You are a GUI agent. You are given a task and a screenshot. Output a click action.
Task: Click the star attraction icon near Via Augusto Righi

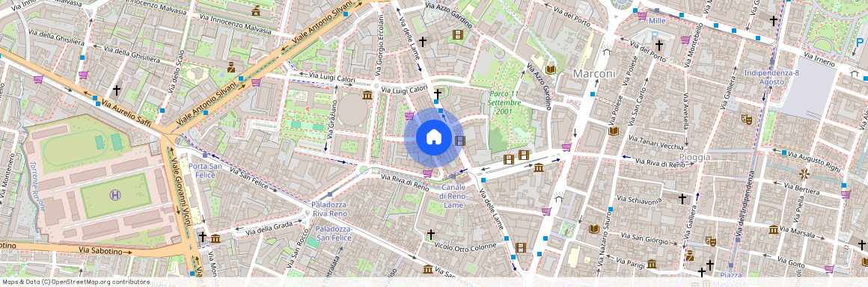805,174
